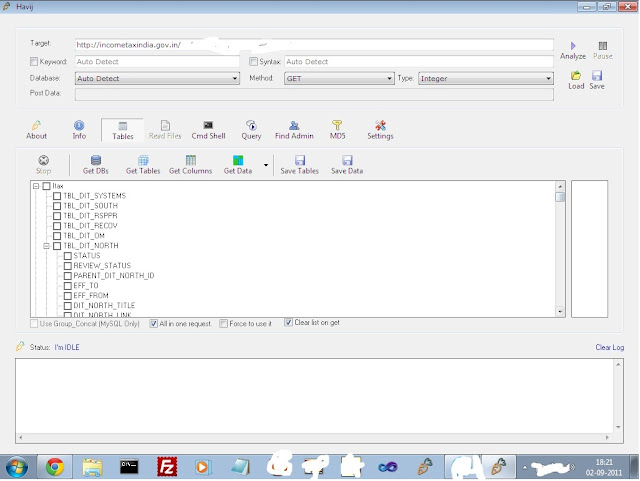
Task: Select DIT_NORTH_TITLE column row
Action: tap(104, 305)
